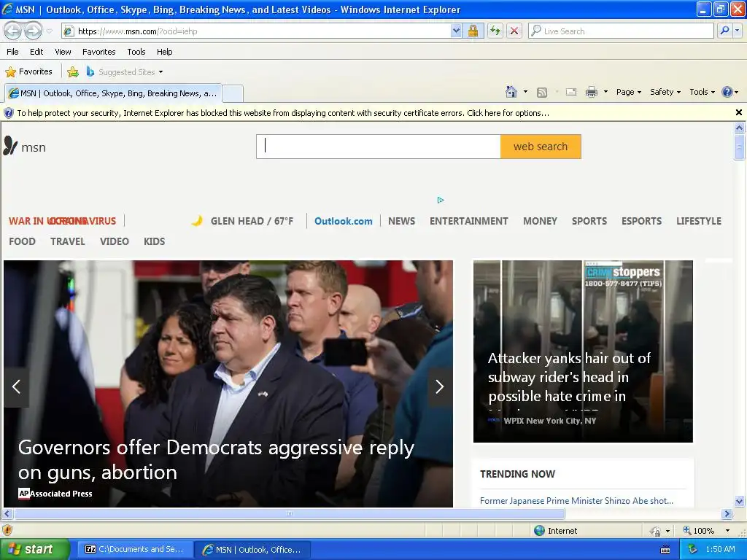The width and height of the screenshot is (747, 560).
Task: Open Suggested Sites dropdown
Action: click(125, 72)
